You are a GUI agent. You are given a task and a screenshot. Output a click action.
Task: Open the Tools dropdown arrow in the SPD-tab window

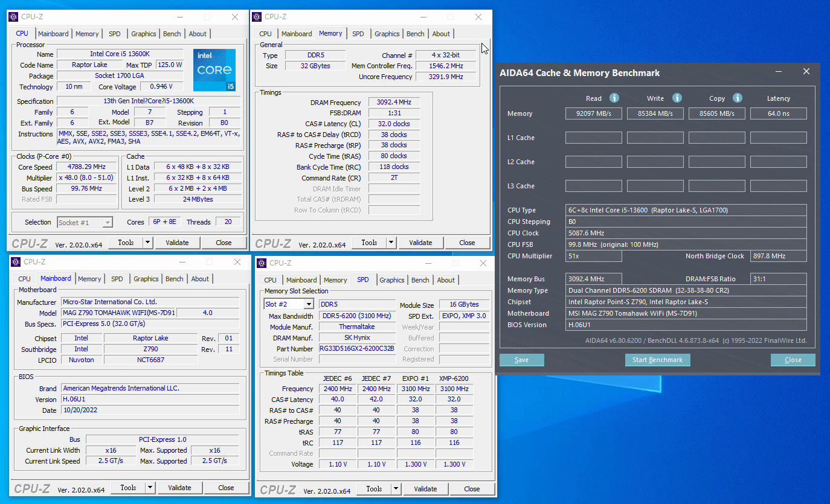point(396,489)
